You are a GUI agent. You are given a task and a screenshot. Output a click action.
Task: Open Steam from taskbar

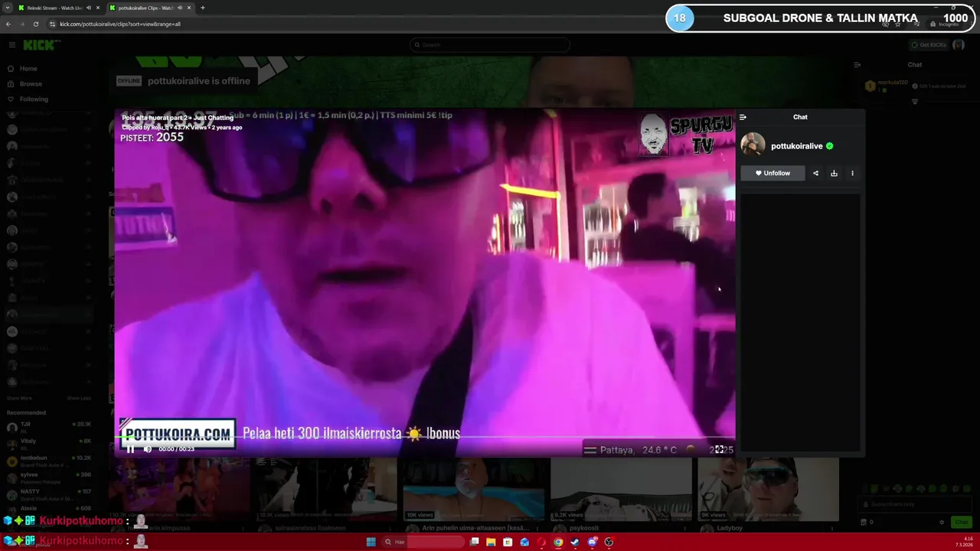coord(575,542)
